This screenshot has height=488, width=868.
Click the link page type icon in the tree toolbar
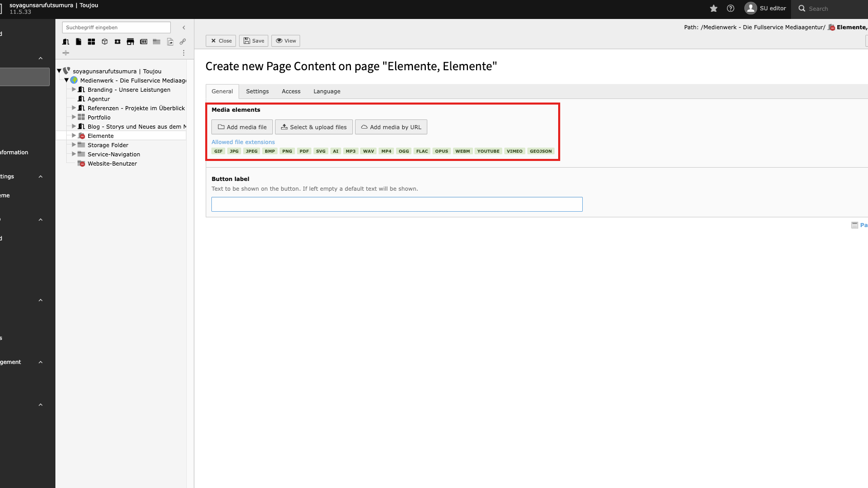tap(183, 42)
